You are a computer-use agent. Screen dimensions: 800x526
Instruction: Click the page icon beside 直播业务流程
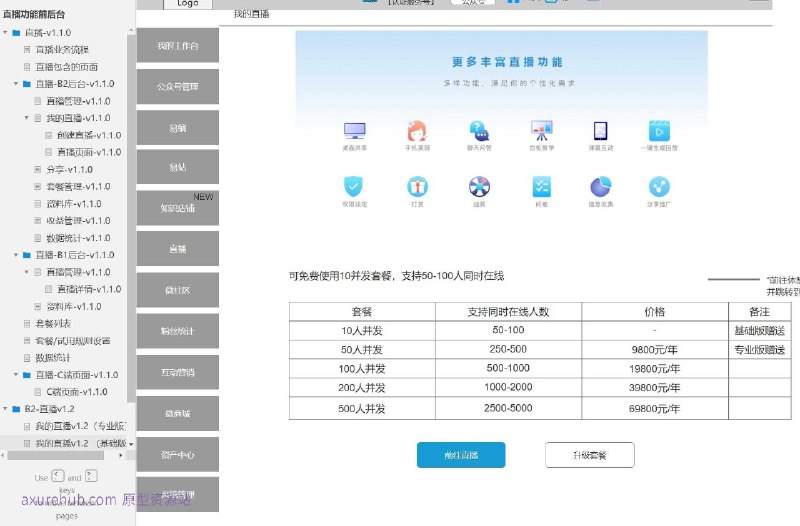pos(27,49)
